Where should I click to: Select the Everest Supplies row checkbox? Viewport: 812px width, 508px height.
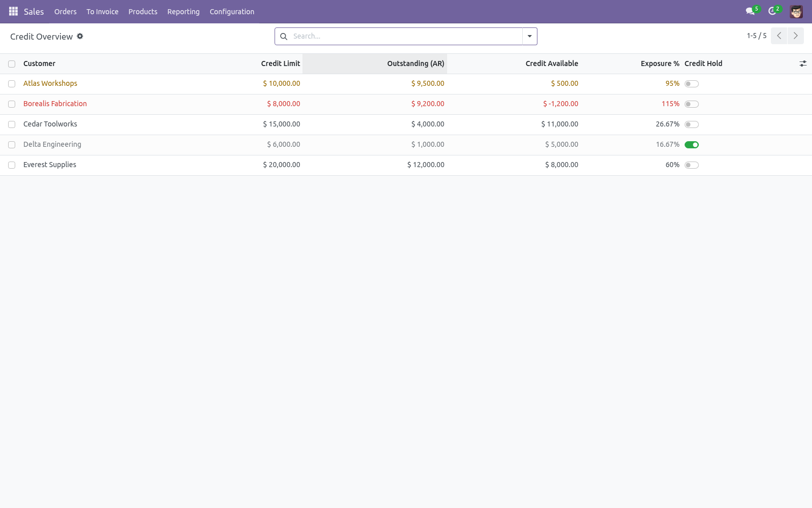(x=12, y=165)
